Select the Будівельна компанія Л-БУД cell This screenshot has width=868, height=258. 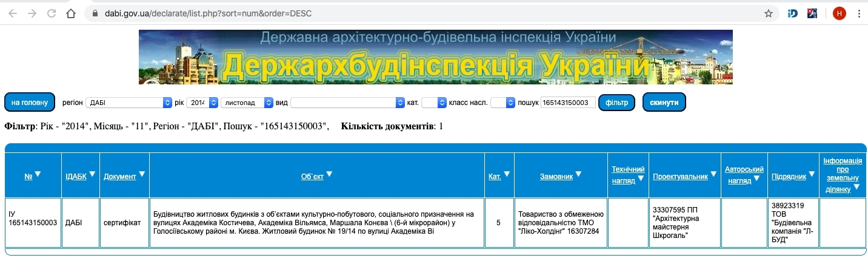(793, 223)
